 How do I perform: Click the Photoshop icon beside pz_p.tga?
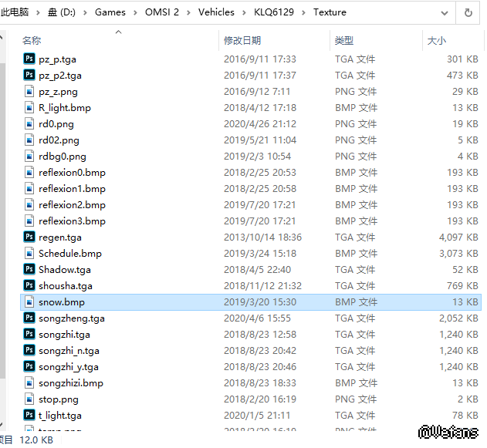pos(29,59)
